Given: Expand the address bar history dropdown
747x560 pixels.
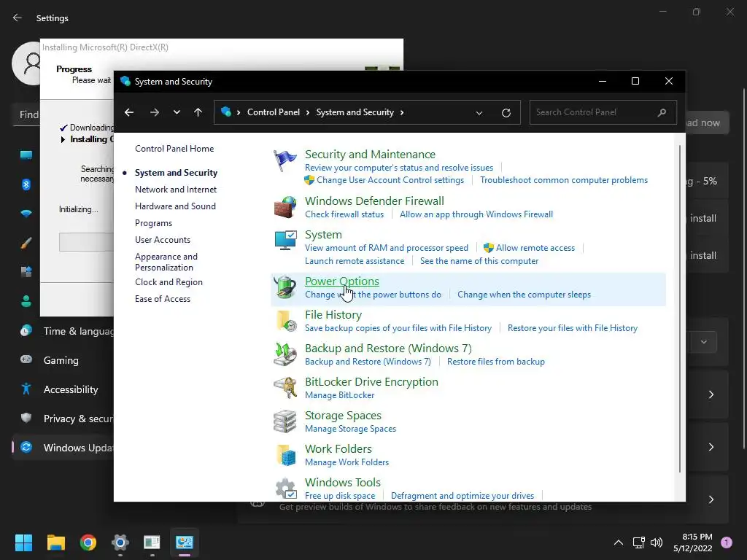Looking at the screenshot, I should pyautogui.click(x=479, y=113).
